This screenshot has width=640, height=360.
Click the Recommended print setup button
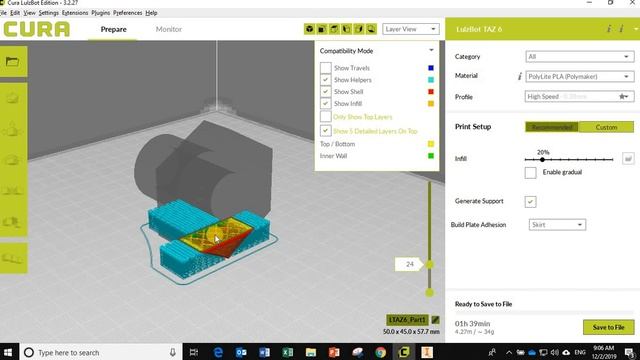[x=551, y=127]
